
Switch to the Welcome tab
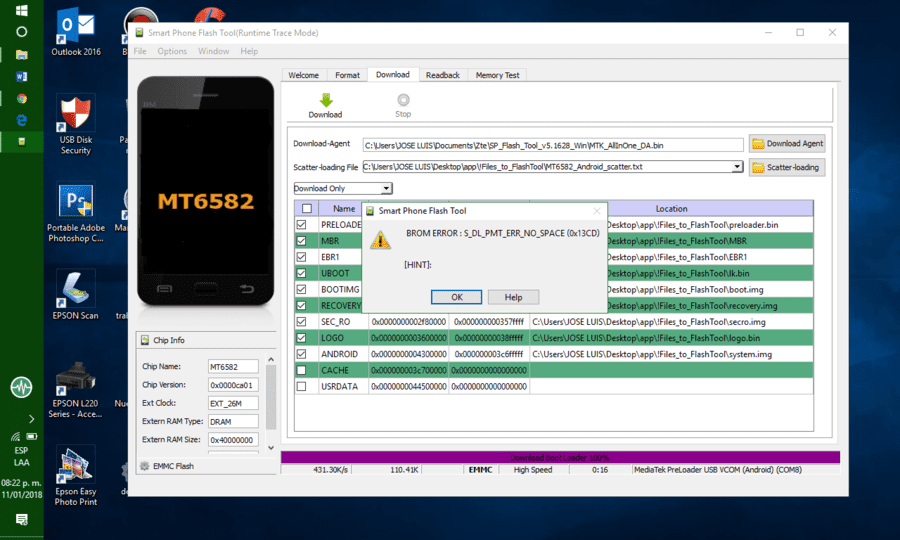tap(304, 75)
